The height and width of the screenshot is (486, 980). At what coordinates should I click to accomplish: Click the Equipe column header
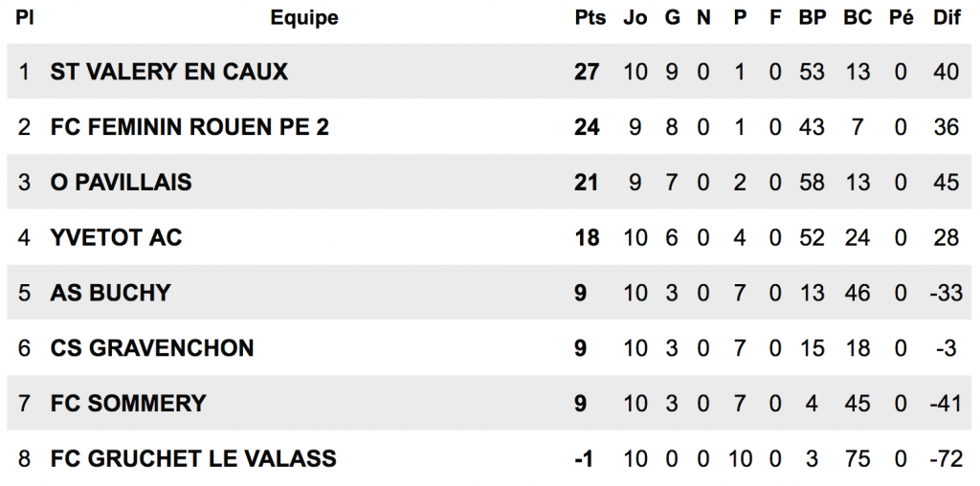(304, 18)
